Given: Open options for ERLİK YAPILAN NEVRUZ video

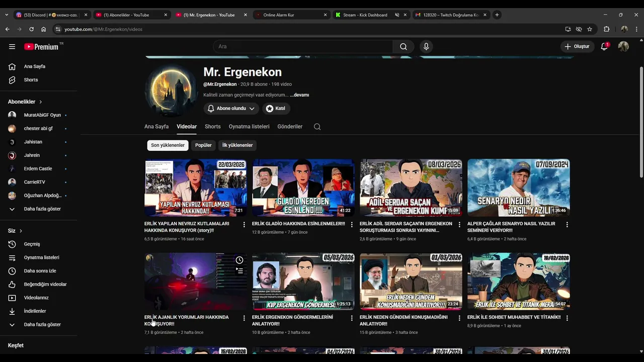Looking at the screenshot, I should 244,225.
